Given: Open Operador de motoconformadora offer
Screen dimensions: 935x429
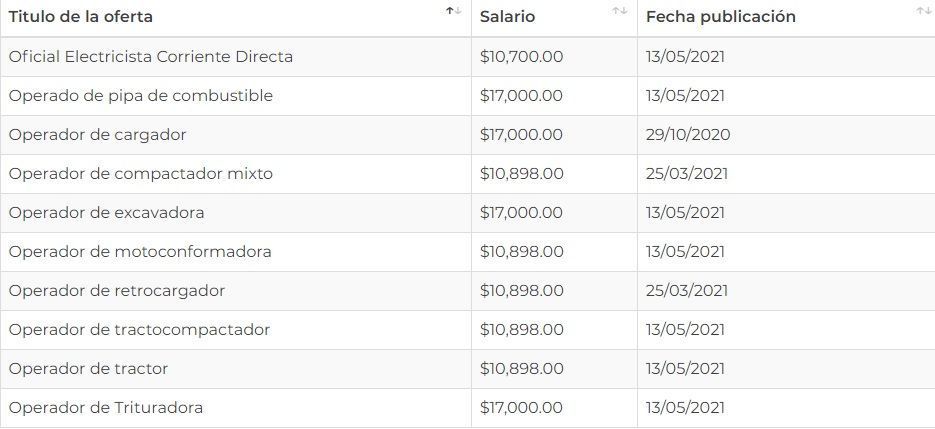Looking at the screenshot, I should tap(140, 252).
